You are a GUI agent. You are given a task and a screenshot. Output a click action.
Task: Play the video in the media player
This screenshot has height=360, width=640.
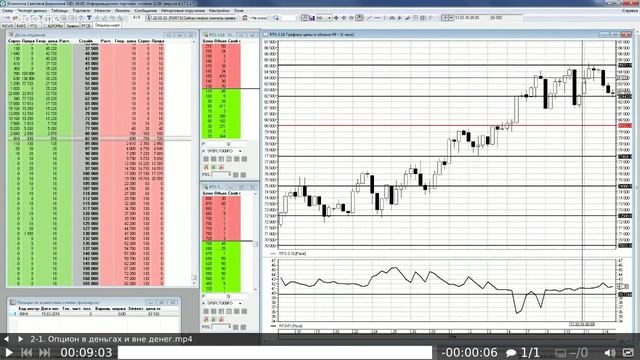pyautogui.click(x=9, y=352)
